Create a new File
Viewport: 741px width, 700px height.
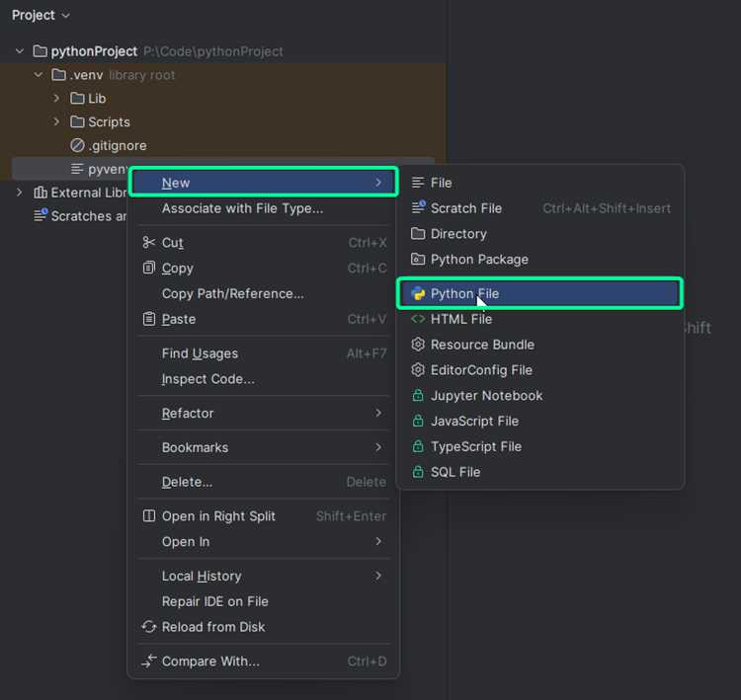[540, 183]
